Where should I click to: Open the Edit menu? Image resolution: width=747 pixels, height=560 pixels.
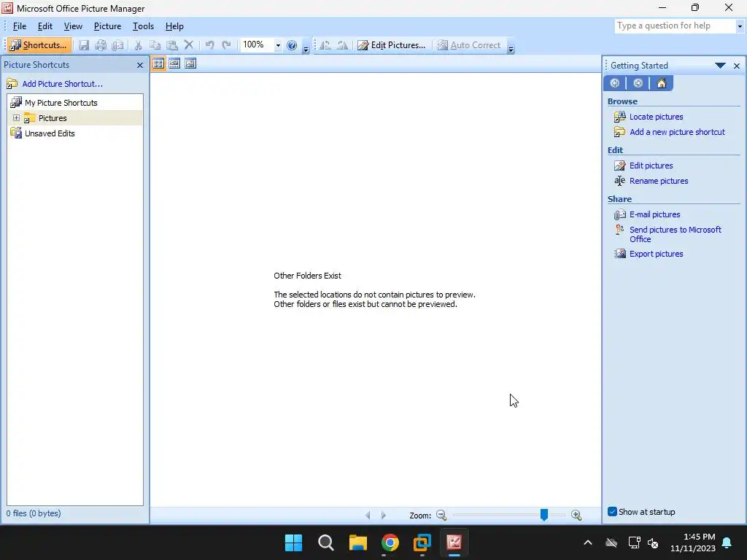pyautogui.click(x=45, y=26)
